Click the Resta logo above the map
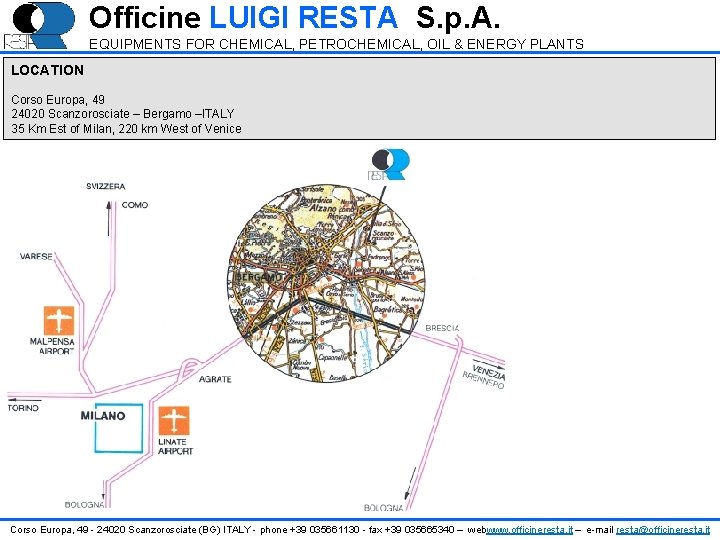Viewport: 720px width, 540px height. click(x=388, y=164)
